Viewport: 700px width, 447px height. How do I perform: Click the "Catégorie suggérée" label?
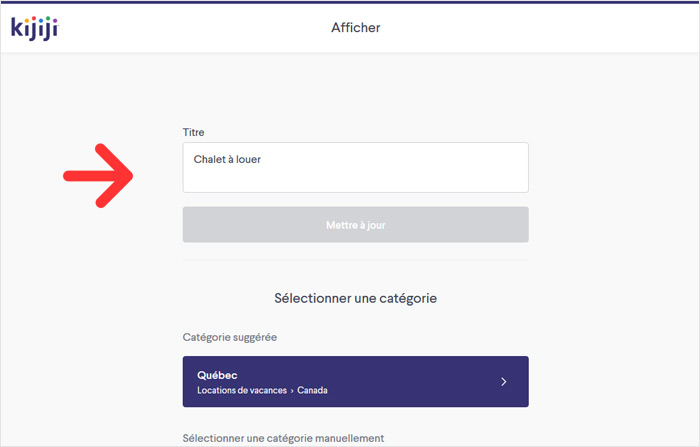(229, 337)
